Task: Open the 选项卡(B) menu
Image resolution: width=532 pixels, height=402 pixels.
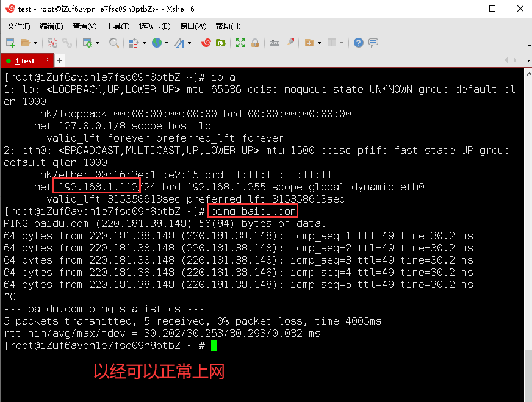Action: [x=155, y=26]
